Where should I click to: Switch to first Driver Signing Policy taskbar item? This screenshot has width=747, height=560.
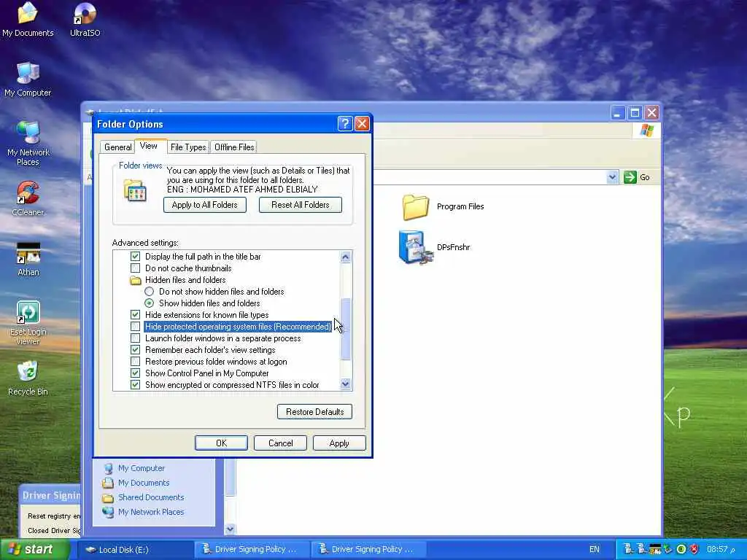tap(252, 550)
